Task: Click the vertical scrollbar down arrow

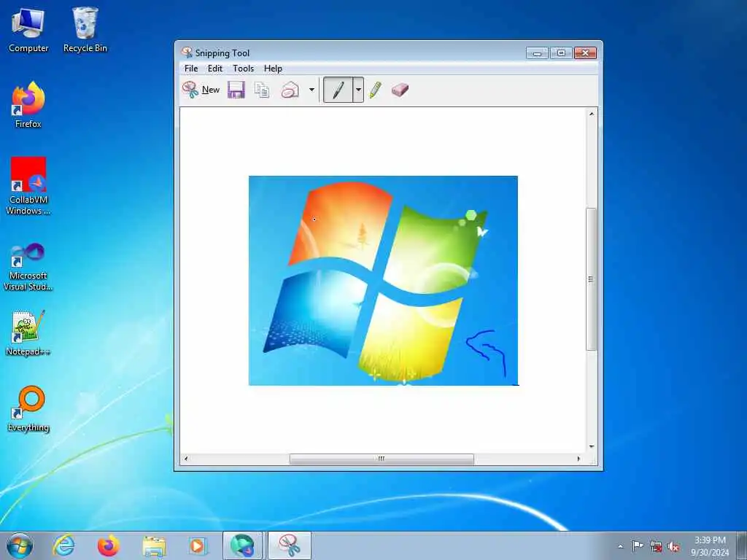Action: [591, 446]
